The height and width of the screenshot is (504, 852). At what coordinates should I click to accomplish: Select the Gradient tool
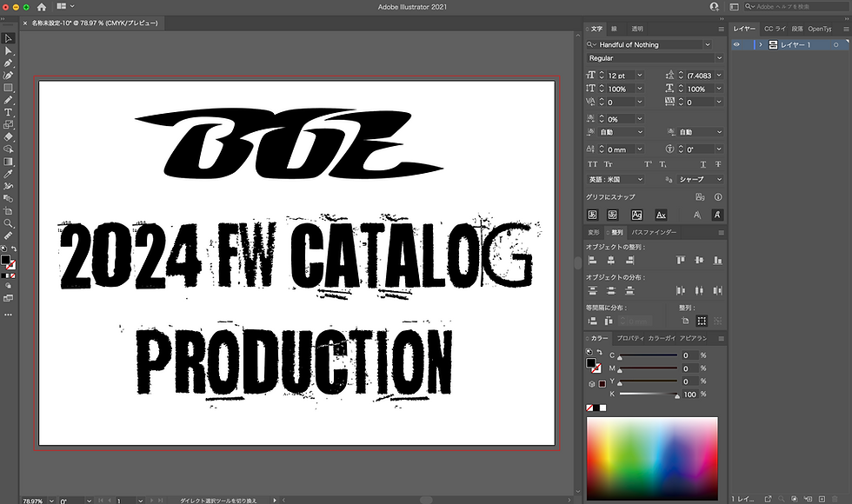(x=8, y=162)
